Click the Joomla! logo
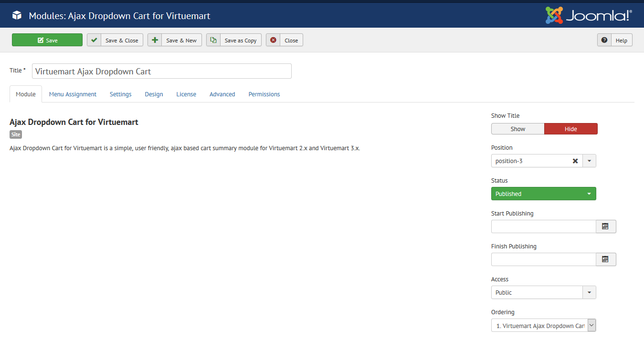This screenshot has height=339, width=644. (589, 15)
